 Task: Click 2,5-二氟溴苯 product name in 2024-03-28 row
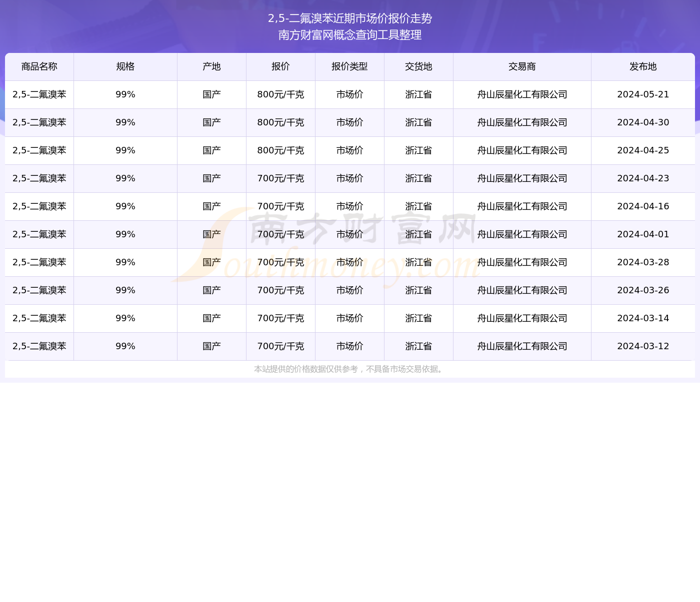point(39,263)
